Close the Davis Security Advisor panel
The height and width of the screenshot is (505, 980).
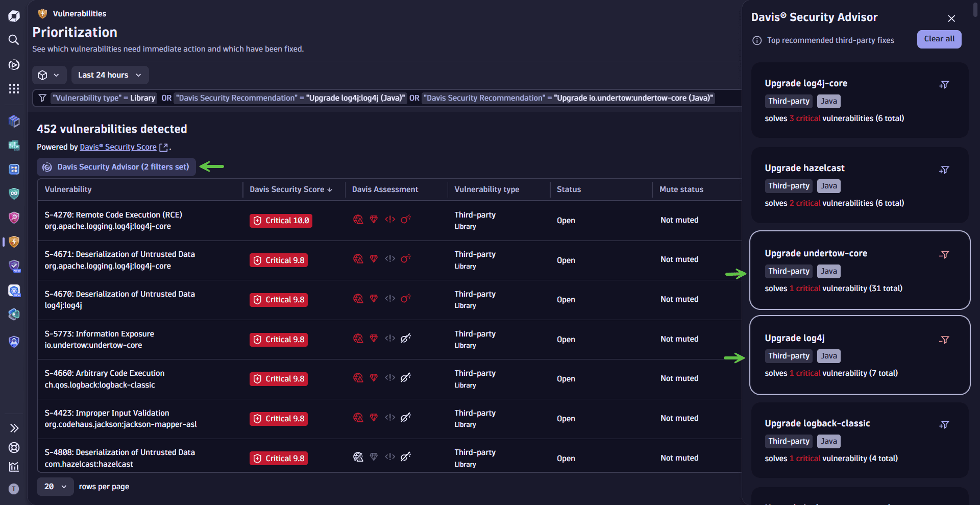click(951, 18)
